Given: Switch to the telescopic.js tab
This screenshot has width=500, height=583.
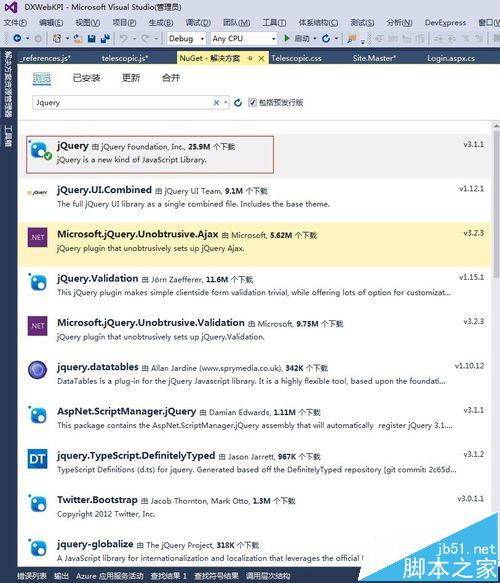Looking at the screenshot, I should 125,58.
